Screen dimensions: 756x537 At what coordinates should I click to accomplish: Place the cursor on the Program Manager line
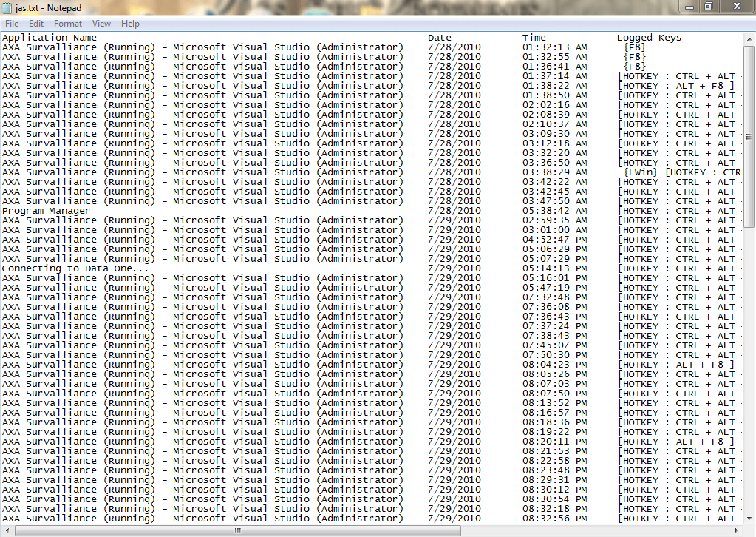(x=46, y=211)
